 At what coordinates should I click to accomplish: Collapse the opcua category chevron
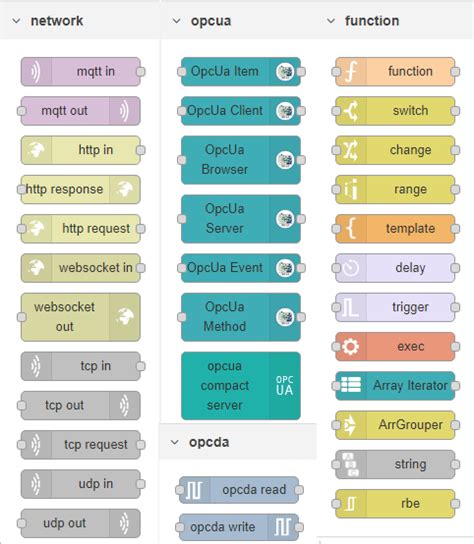tap(177, 21)
